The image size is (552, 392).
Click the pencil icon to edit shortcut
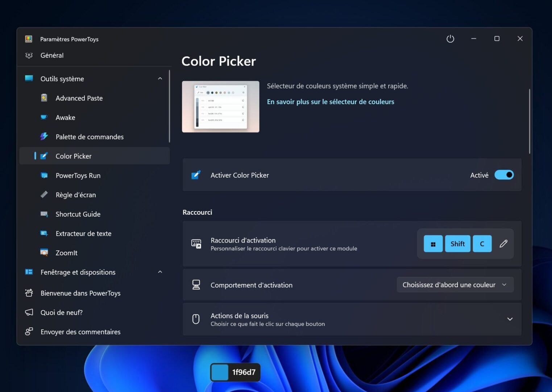503,244
